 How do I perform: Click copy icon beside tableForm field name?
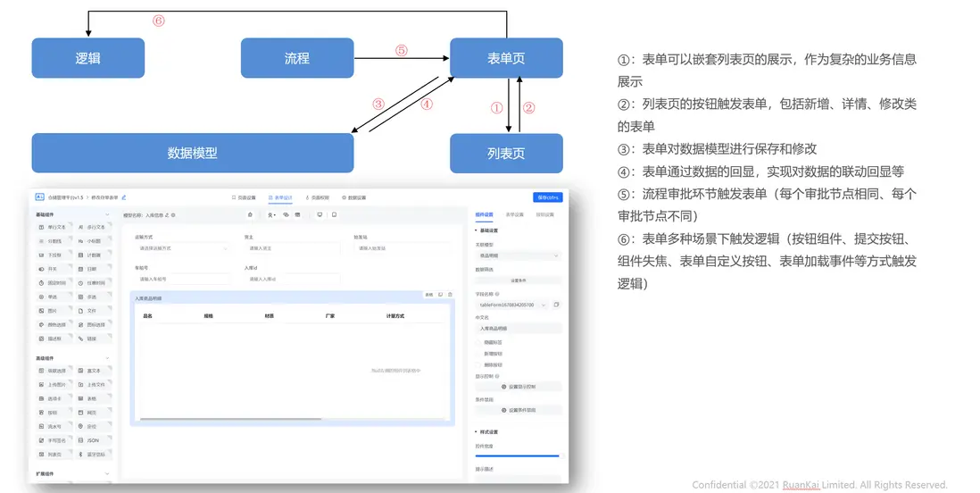point(556,305)
